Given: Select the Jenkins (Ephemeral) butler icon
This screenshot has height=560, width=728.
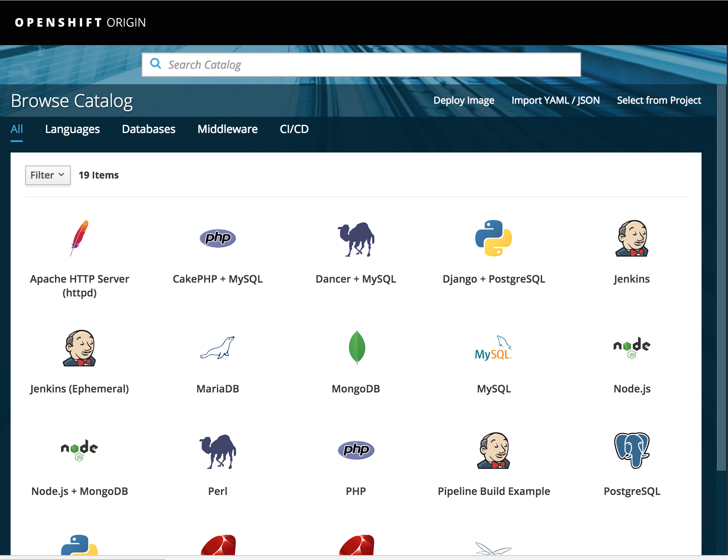Looking at the screenshot, I should click(x=79, y=348).
